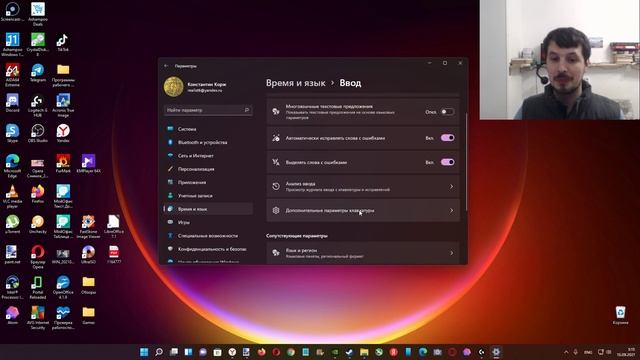Click the Settings content scrollbar
The image size is (640, 360).
click(466, 162)
